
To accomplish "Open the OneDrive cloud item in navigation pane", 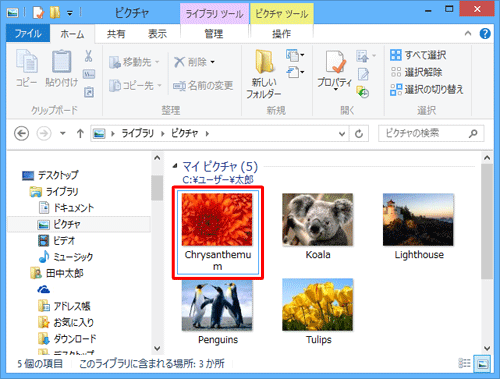I will [44, 289].
